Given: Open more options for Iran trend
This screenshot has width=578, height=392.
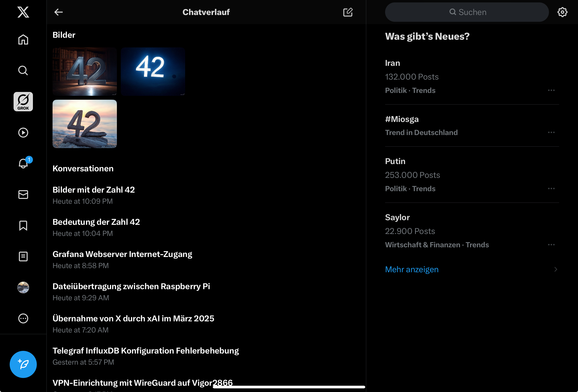Looking at the screenshot, I should pos(551,90).
